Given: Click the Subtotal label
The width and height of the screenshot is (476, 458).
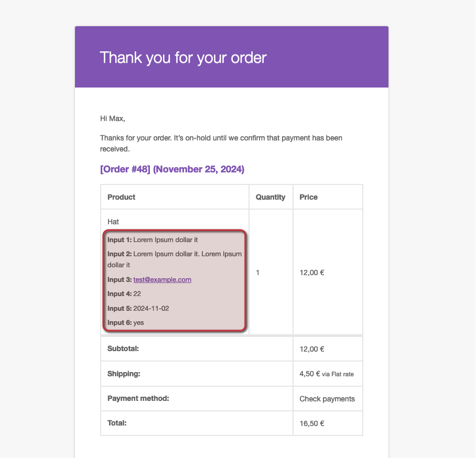Looking at the screenshot, I should click(123, 348).
